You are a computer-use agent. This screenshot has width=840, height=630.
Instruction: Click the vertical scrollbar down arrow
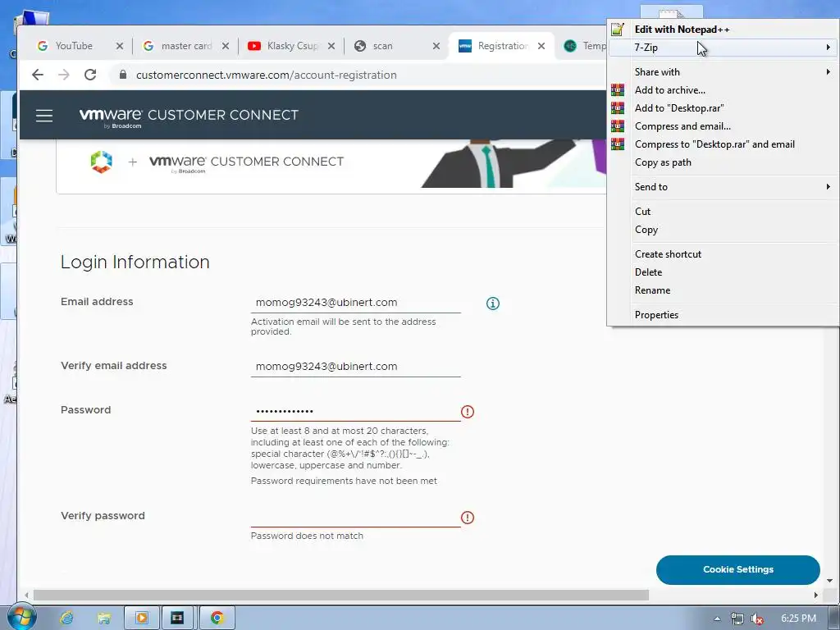coord(830,580)
